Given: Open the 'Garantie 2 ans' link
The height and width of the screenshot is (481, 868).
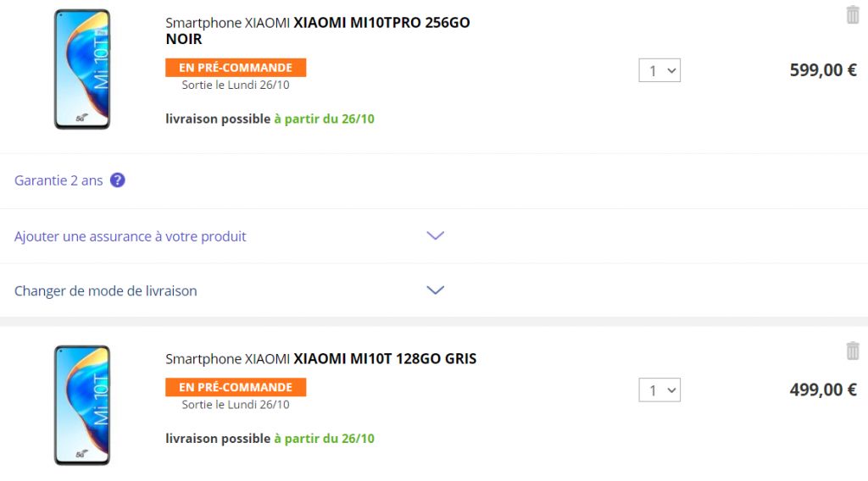Looking at the screenshot, I should coord(58,180).
